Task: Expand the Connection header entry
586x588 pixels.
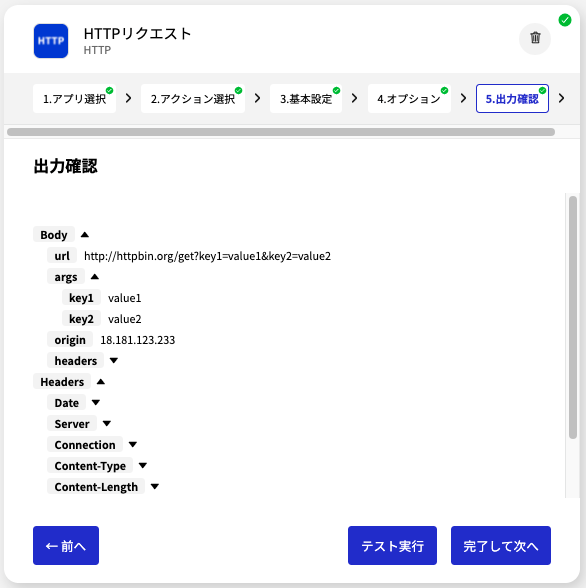Action: [133, 445]
